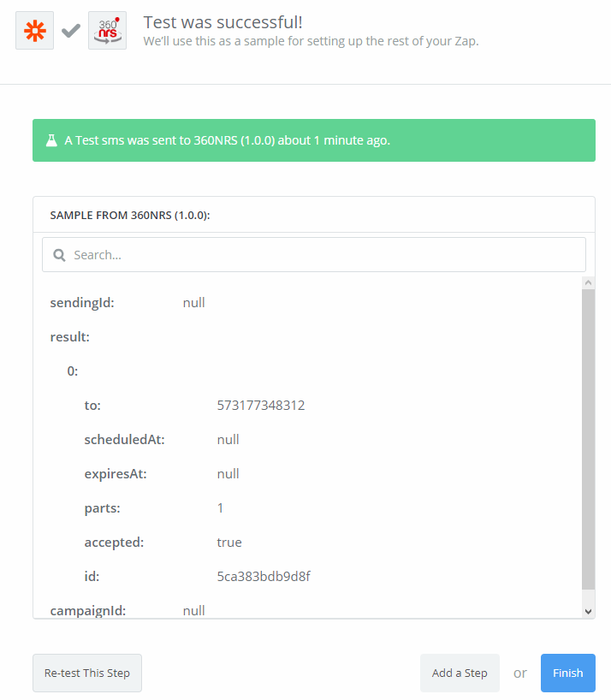Screen dimensions: 611x700
Task: Click the green test sms sent banner
Action: pyautogui.click(x=313, y=140)
